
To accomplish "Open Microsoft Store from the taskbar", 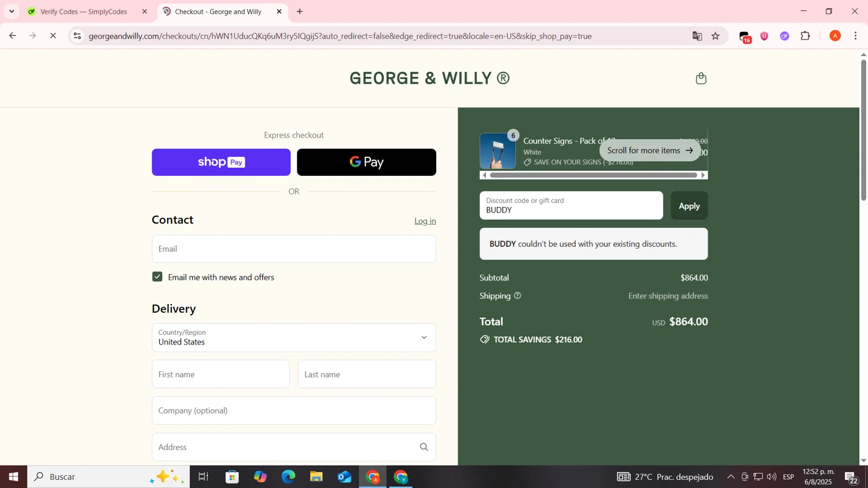I will [x=233, y=477].
